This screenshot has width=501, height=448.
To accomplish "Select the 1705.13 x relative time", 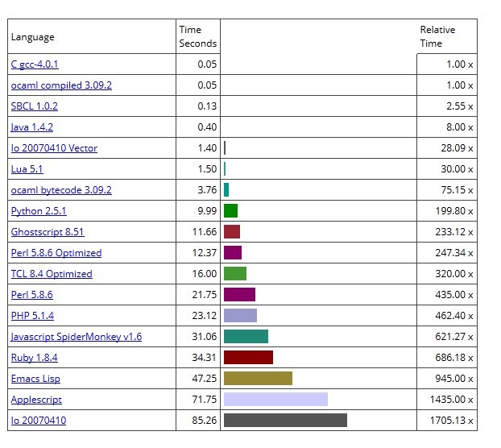I will [x=452, y=421].
